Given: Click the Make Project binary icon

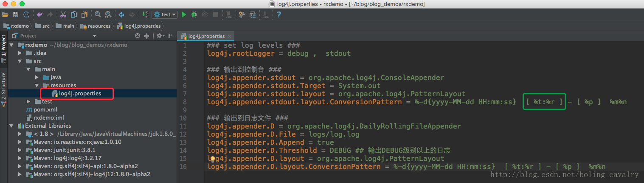Looking at the screenshot, I should point(145,14).
